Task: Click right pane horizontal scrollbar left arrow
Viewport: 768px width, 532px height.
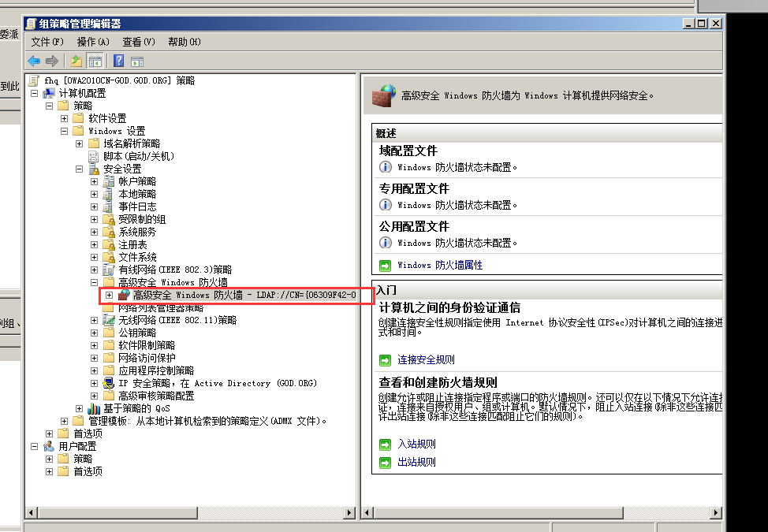Action: 368,513
